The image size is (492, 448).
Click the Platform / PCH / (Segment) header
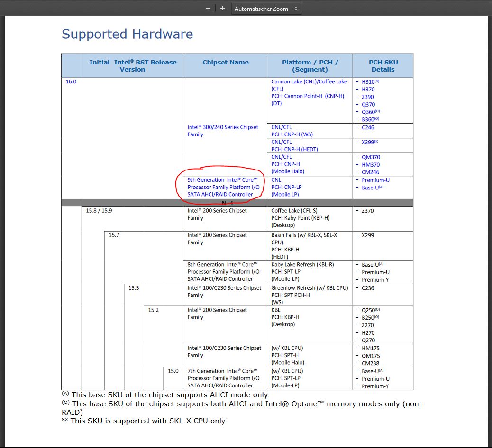click(x=310, y=66)
